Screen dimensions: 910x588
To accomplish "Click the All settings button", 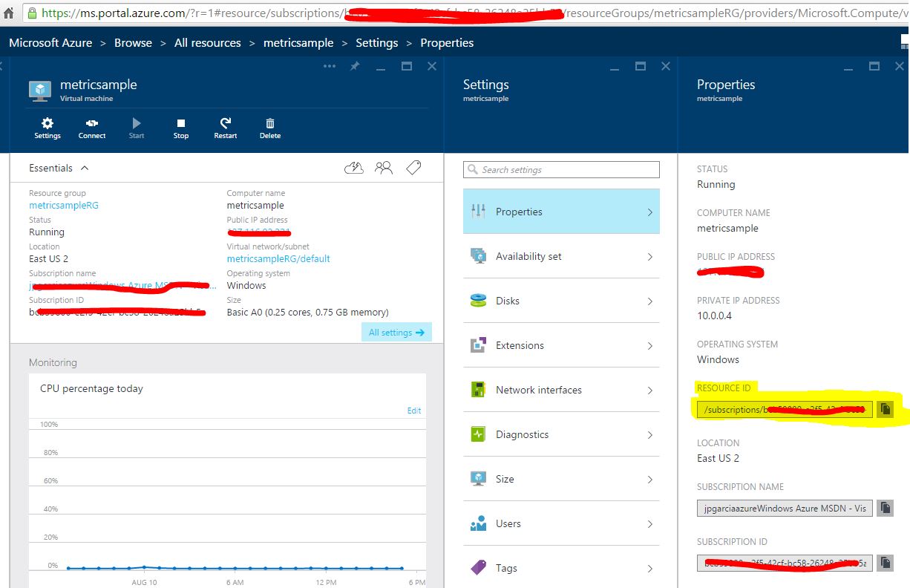I will tap(396, 332).
